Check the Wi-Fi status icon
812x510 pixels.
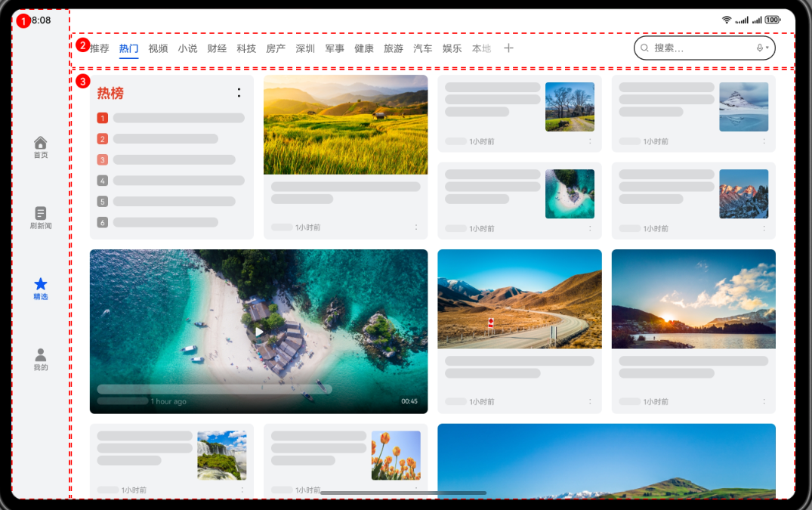[727, 20]
